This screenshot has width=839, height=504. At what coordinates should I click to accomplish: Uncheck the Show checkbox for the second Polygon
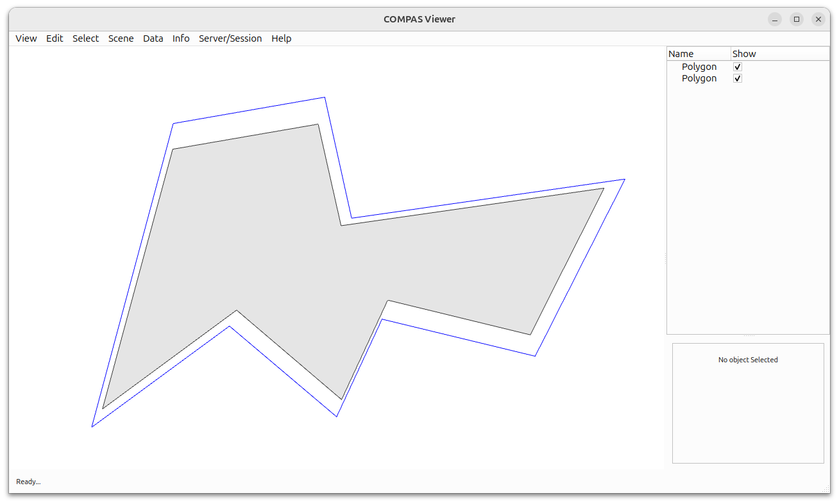point(737,78)
